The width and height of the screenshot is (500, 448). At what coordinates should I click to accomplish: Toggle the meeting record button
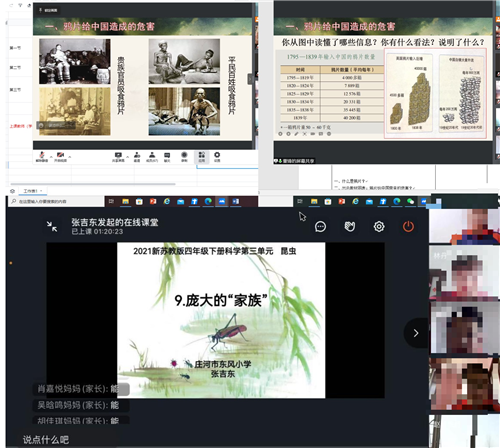pyautogui.click(x=184, y=157)
